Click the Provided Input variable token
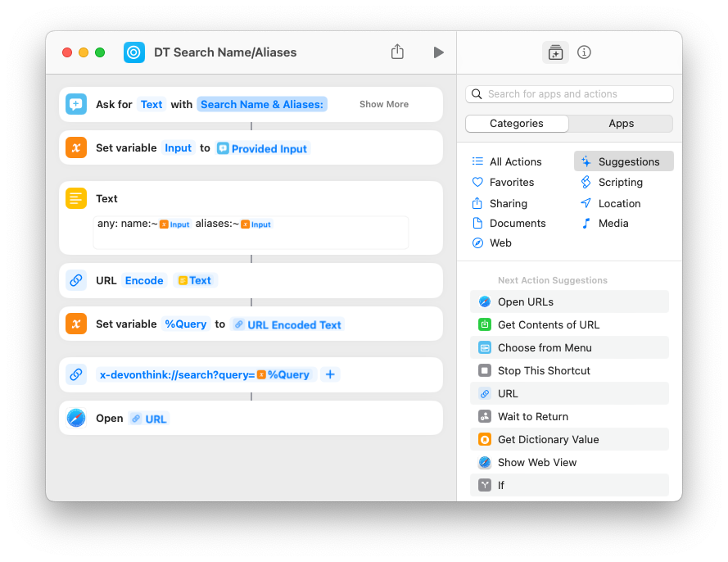Screen dimensions: 728x562 262,148
